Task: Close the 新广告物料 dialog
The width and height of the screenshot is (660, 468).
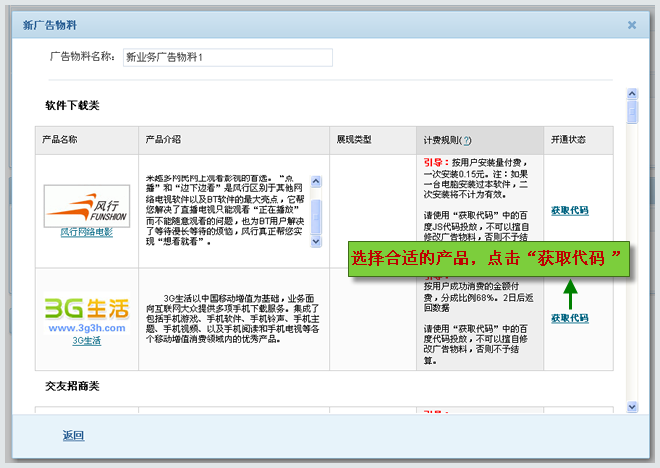Action: tap(631, 25)
